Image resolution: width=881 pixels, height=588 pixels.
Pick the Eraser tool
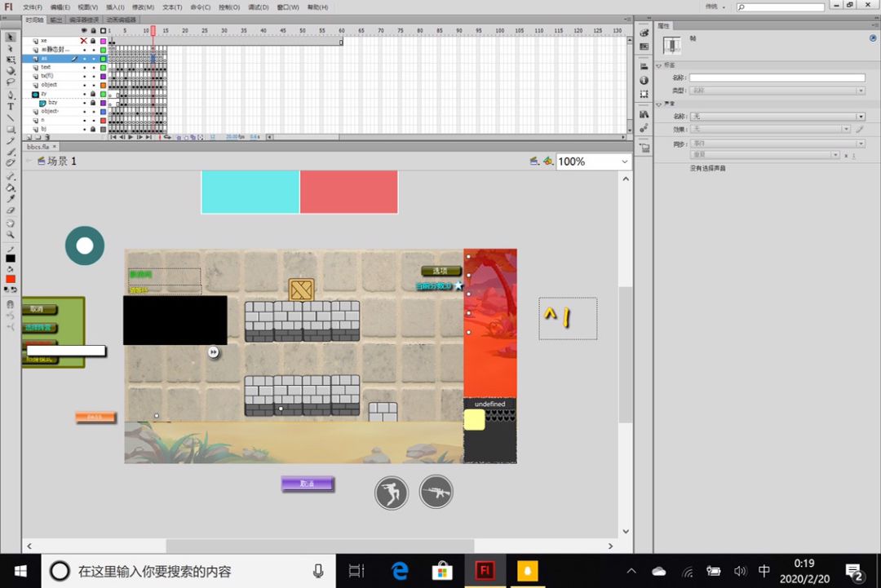pos(11,210)
